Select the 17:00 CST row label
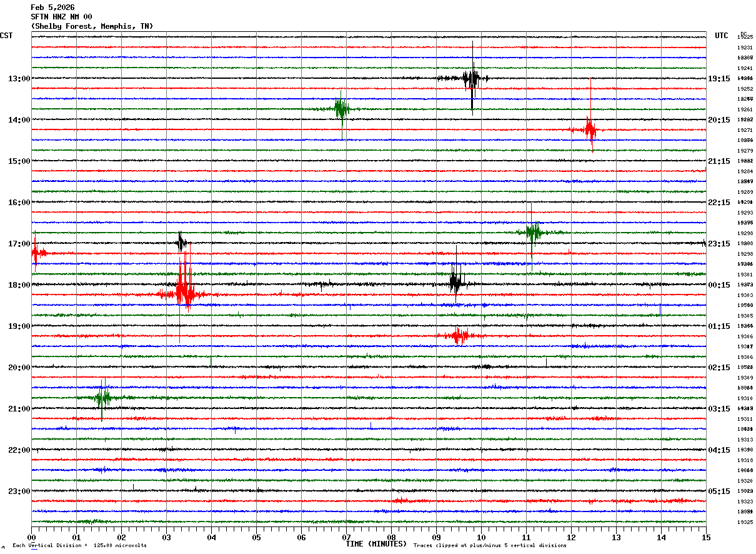The image size is (756, 554). pyautogui.click(x=19, y=244)
